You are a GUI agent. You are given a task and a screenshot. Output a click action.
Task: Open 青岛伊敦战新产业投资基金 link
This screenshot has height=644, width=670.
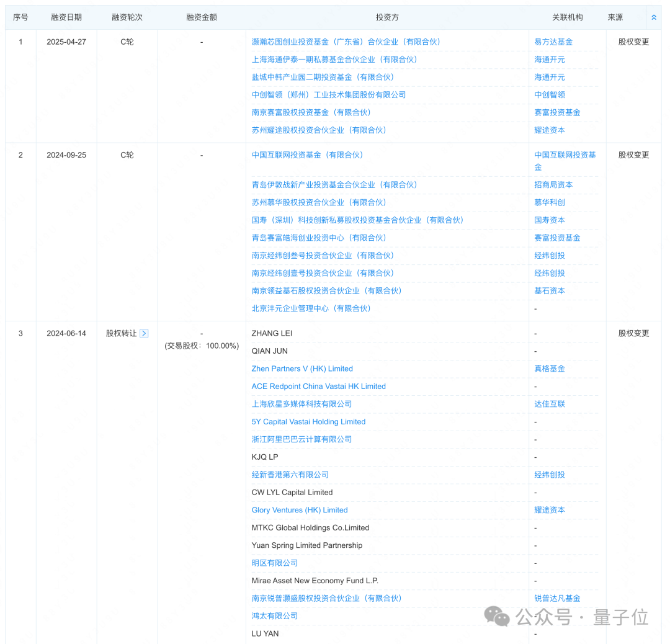(x=334, y=185)
